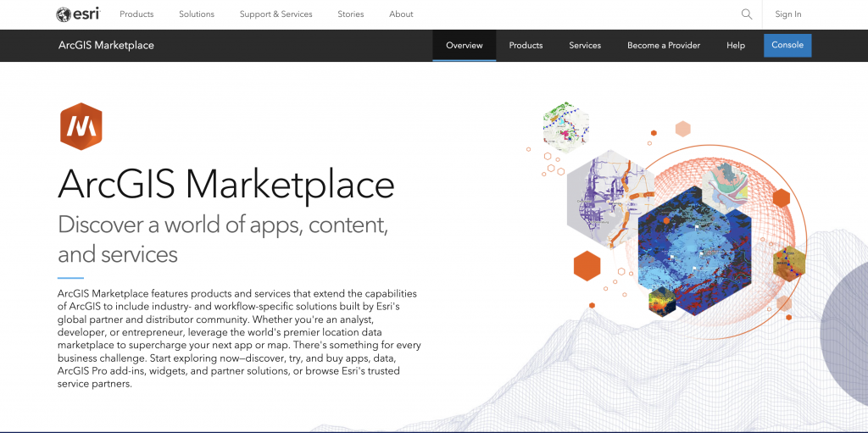Switch to the Overview tab
This screenshot has height=433, width=868.
pyautogui.click(x=464, y=46)
